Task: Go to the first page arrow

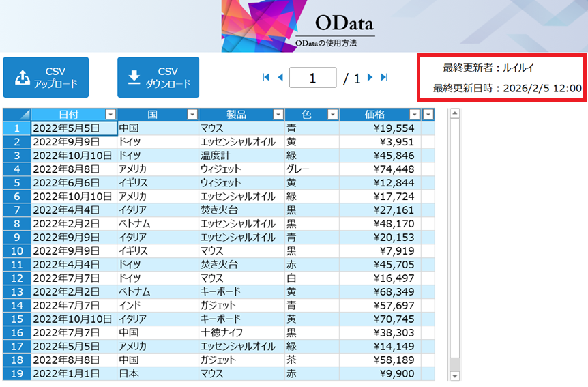Action: coord(266,78)
